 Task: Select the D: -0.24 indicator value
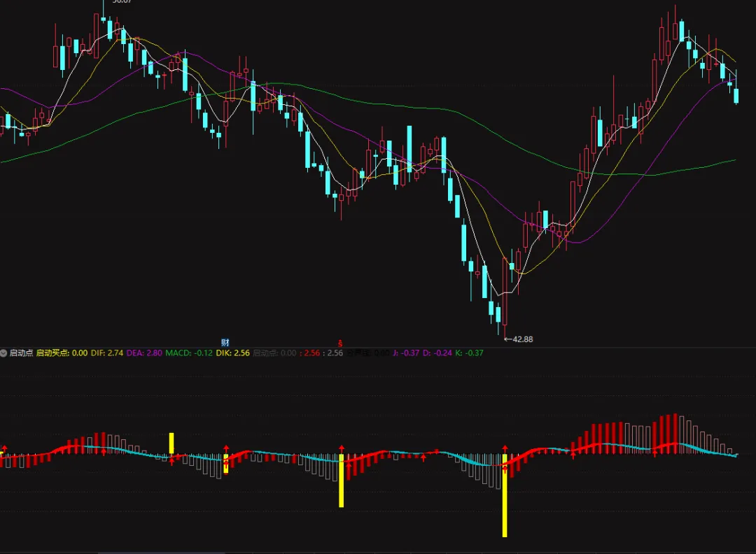point(437,353)
